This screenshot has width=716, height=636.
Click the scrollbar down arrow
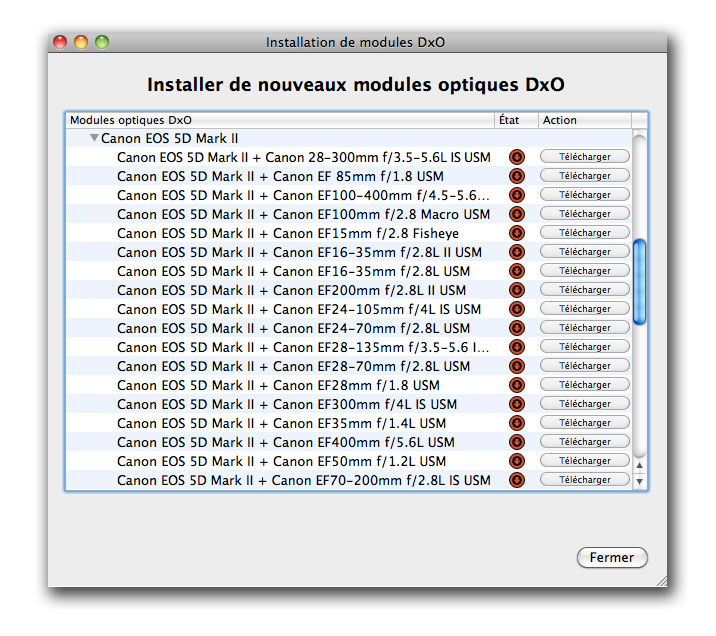click(639, 481)
